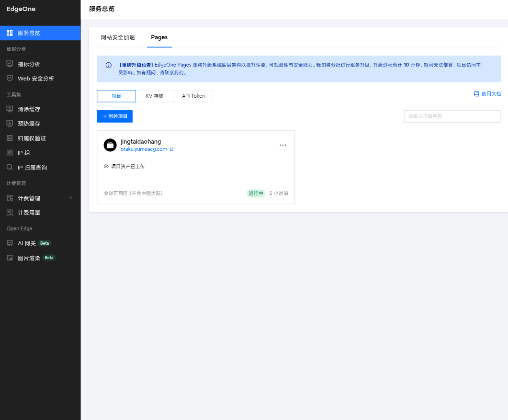Screen dimensions: 508x420
Task: Switch to the 网站安全加速 tab
Action: coord(118,37)
